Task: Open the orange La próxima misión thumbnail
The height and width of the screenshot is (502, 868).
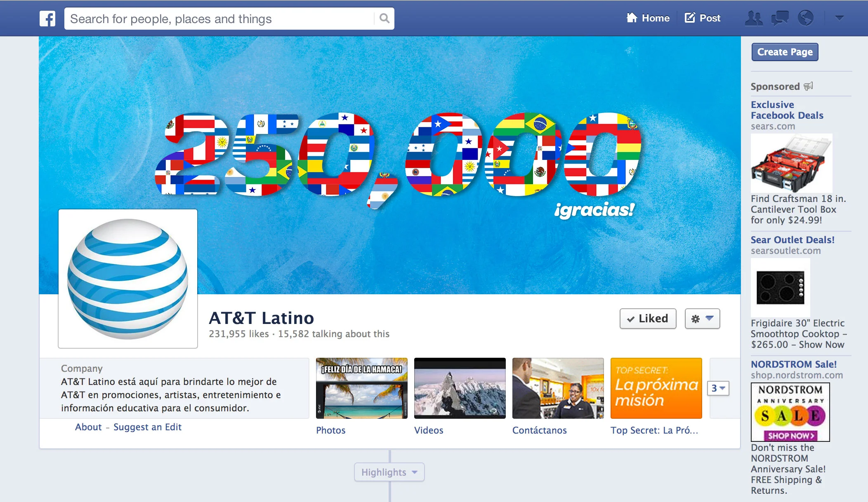Action: (x=656, y=388)
